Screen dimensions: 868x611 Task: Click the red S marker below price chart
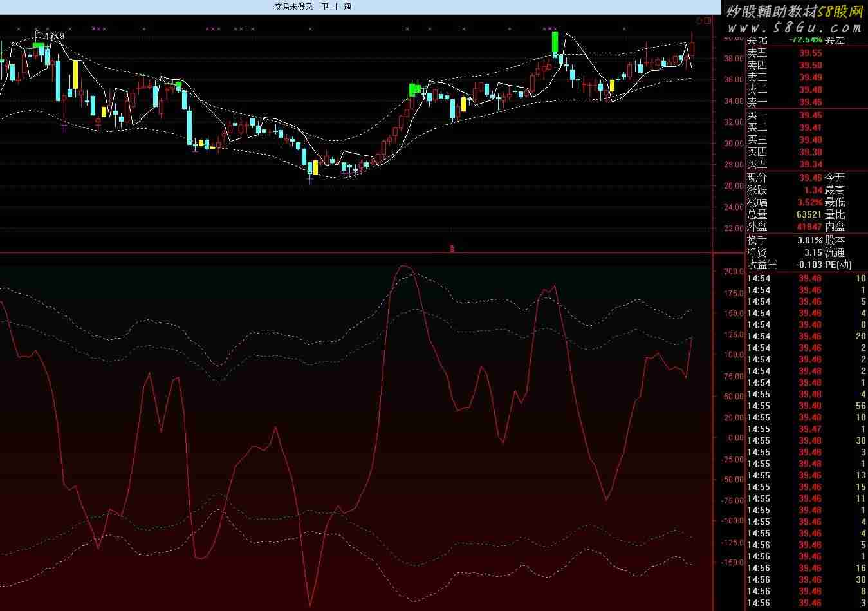coord(452,248)
